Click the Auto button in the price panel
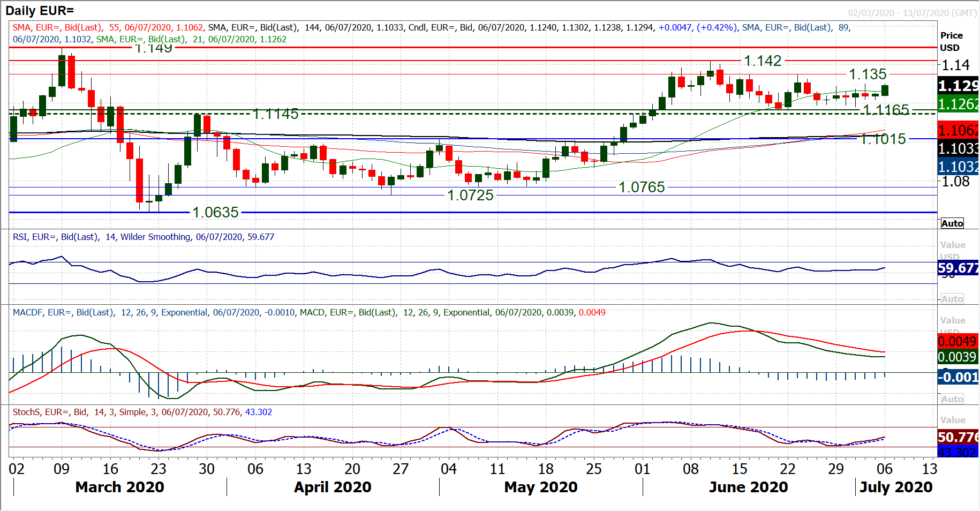The image size is (980, 511). point(952,223)
